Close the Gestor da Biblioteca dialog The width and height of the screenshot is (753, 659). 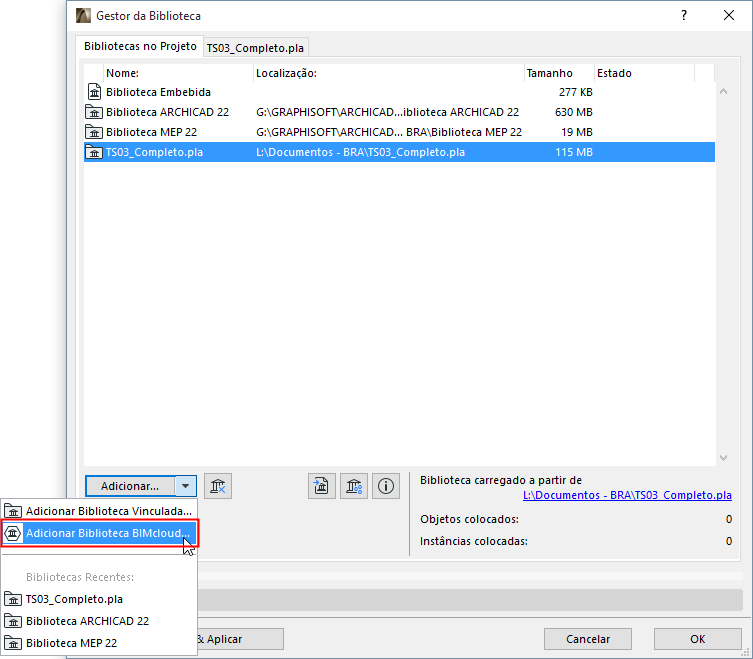pos(729,15)
